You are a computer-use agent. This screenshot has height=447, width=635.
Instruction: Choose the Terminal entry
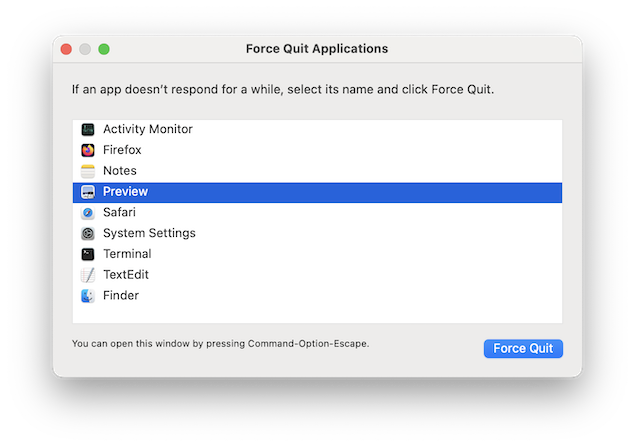pyautogui.click(x=127, y=254)
